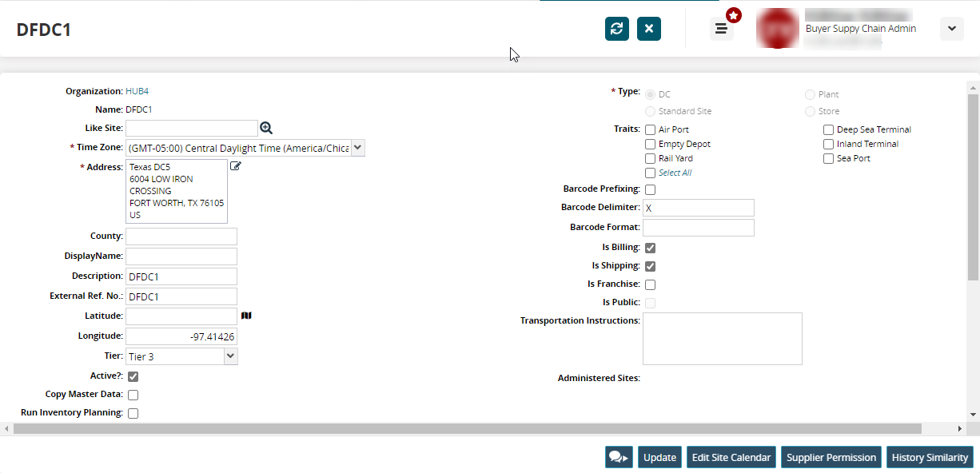Uncheck the Is Billing checkbox
This screenshot has height=473, width=980.
pyautogui.click(x=651, y=248)
